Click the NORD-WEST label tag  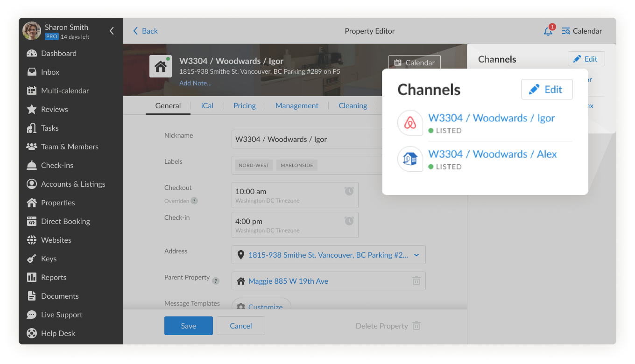click(x=254, y=165)
